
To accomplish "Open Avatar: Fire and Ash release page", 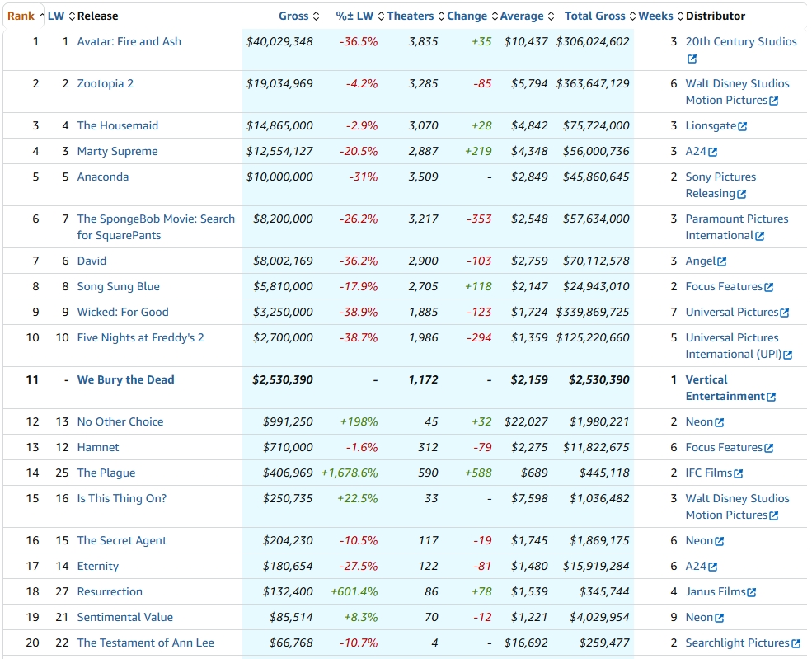I will coord(129,41).
